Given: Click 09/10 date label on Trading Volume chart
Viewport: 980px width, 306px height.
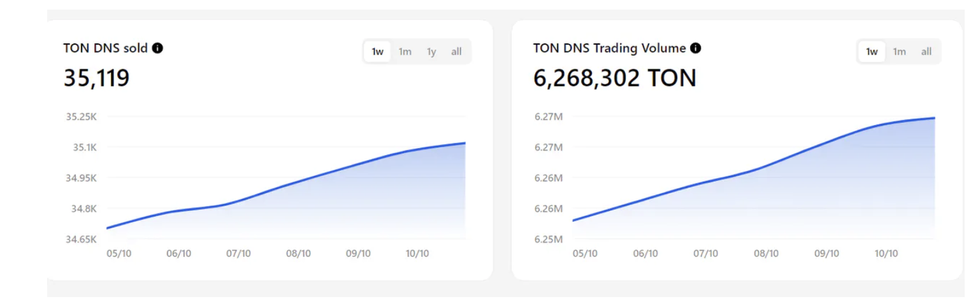Looking at the screenshot, I should [826, 254].
